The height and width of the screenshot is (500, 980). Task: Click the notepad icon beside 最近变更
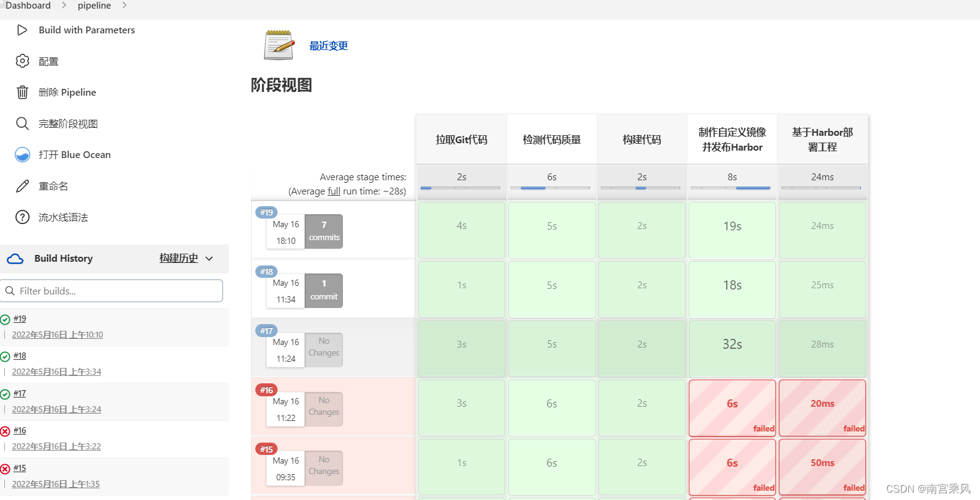279,45
